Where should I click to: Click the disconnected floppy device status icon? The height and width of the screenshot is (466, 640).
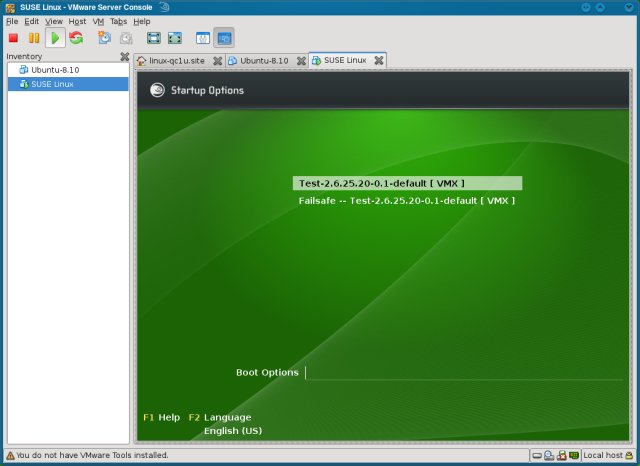562,455
